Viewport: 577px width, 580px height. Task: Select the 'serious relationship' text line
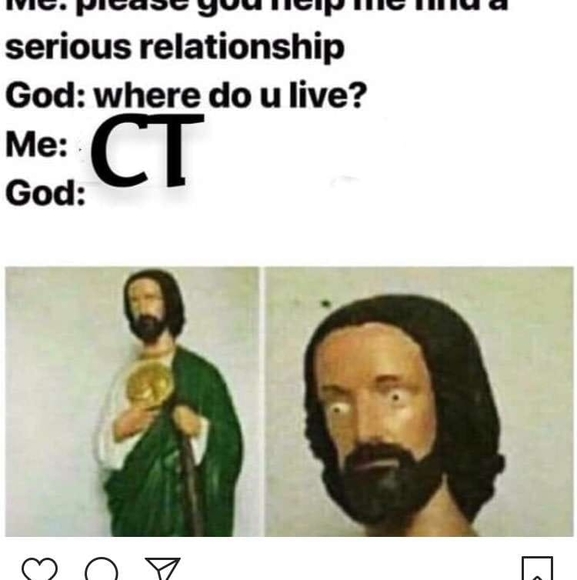175,48
